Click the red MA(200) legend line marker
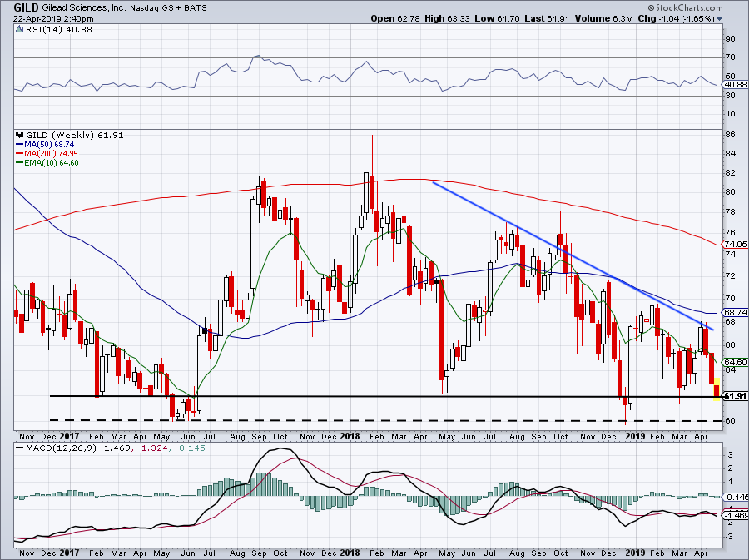The height and width of the screenshot is (560, 749). click(x=20, y=154)
